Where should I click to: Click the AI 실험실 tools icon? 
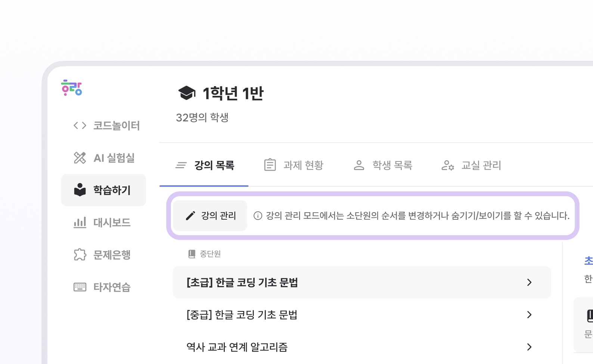point(80,158)
